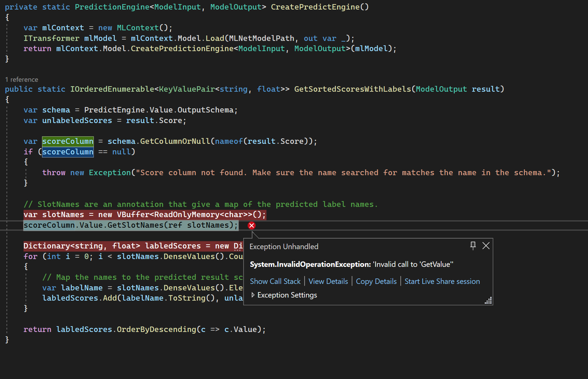Viewport: 588px width, 379px height.
Task: Open Show Call Stack
Action: [x=275, y=281]
